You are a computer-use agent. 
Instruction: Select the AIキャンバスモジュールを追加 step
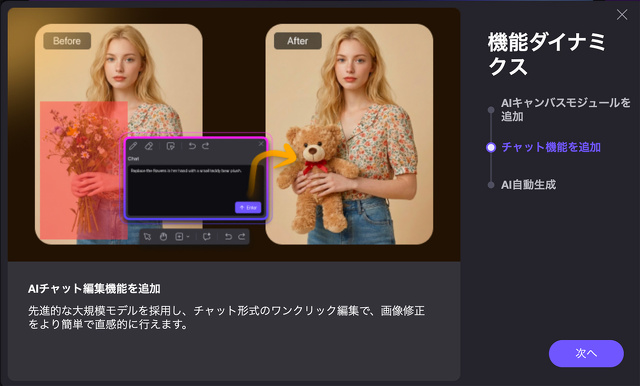click(x=565, y=109)
